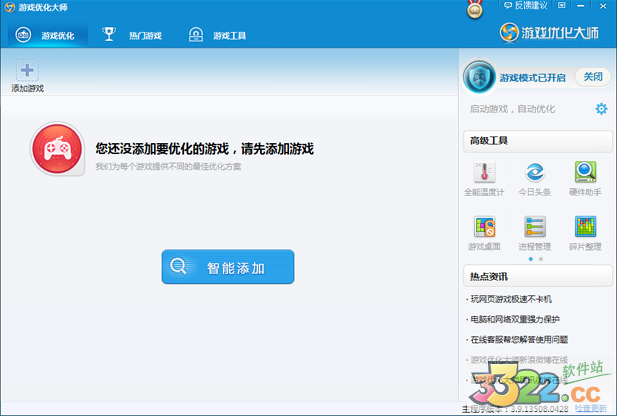Turn off game mode with 关闭 button
Viewport: 617px width, 416px height.
593,77
